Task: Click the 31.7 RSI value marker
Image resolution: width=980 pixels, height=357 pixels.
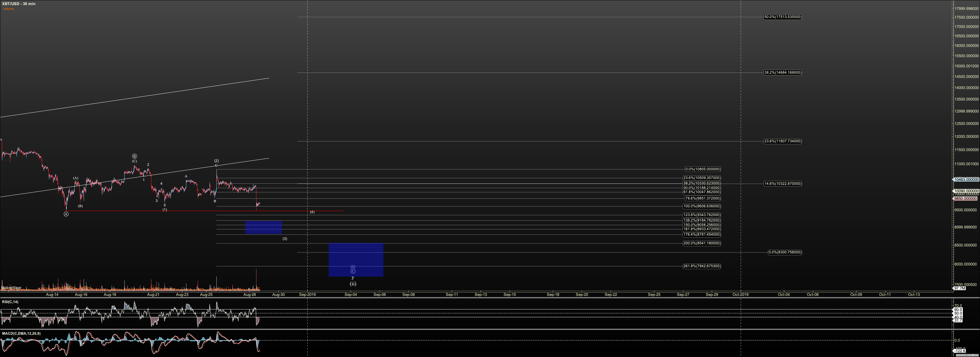Action: pyautogui.click(x=957, y=321)
